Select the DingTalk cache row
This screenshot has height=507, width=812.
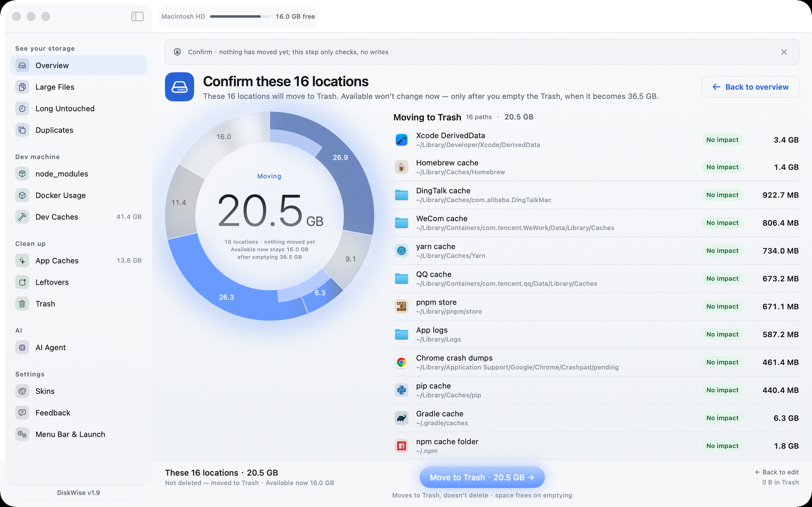597,195
